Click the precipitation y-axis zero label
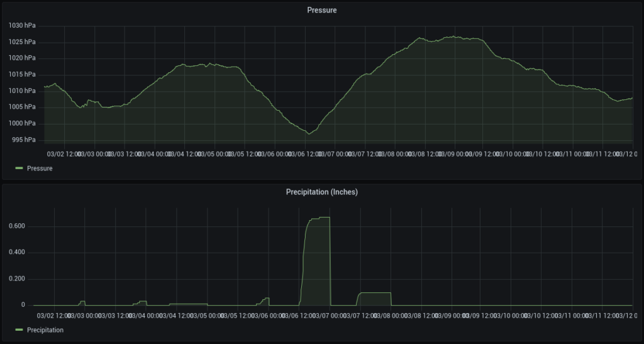The image size is (644, 344). click(23, 305)
